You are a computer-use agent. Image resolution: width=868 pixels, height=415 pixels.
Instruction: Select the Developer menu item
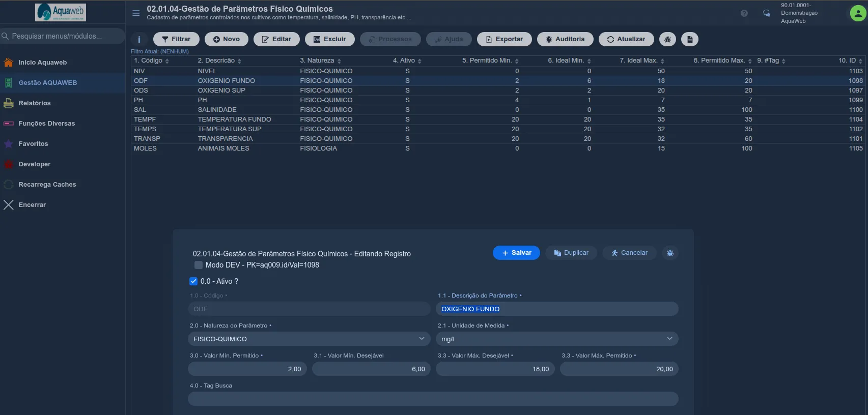click(x=35, y=164)
